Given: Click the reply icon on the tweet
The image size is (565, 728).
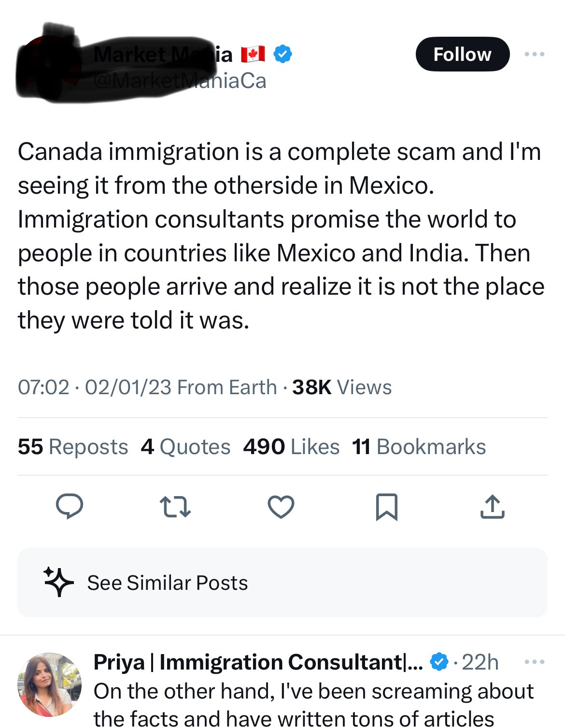Looking at the screenshot, I should tap(69, 506).
